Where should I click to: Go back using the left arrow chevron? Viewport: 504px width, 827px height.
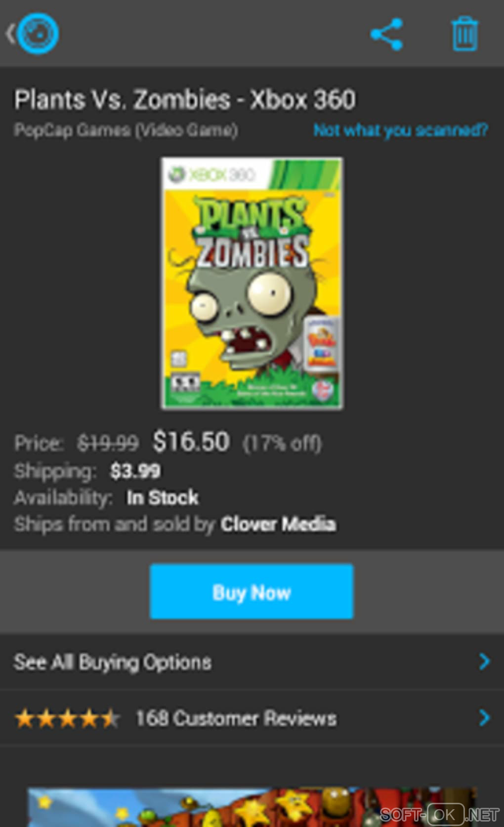[10, 34]
